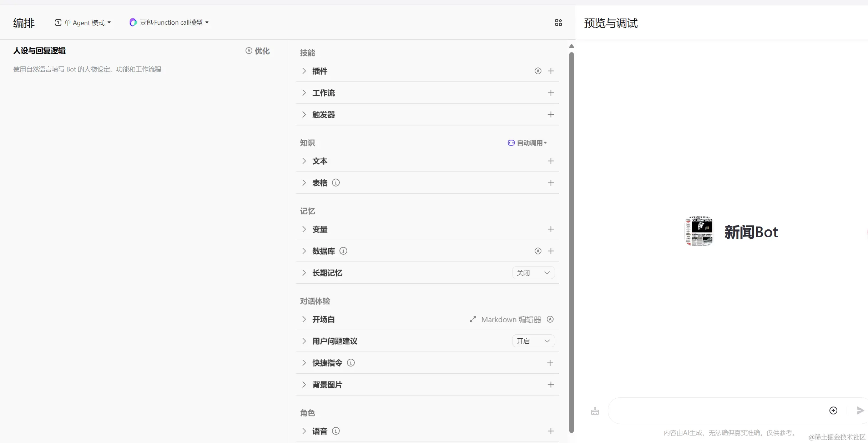Image resolution: width=868 pixels, height=443 pixels.
Task: Open the 自动调用 knowledge dropdown
Action: 528,143
